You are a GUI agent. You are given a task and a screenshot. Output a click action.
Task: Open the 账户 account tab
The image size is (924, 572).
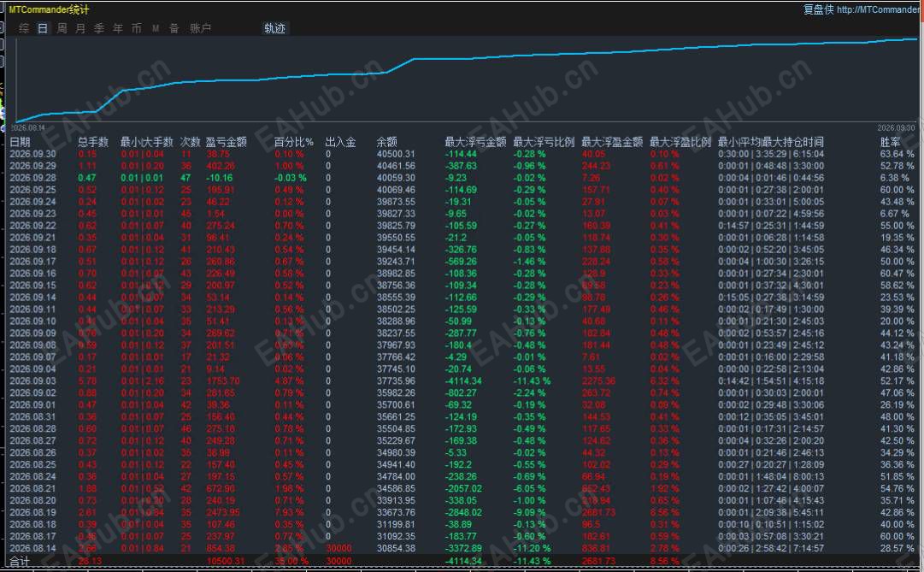200,28
